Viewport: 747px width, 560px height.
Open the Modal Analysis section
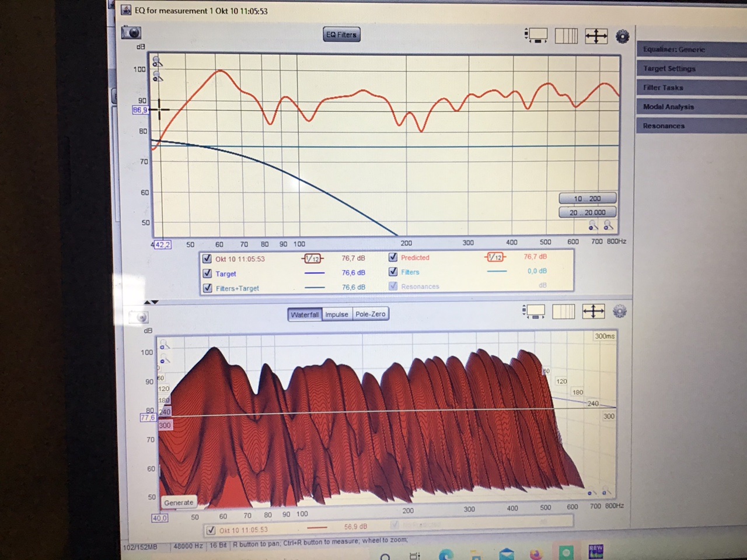668,107
